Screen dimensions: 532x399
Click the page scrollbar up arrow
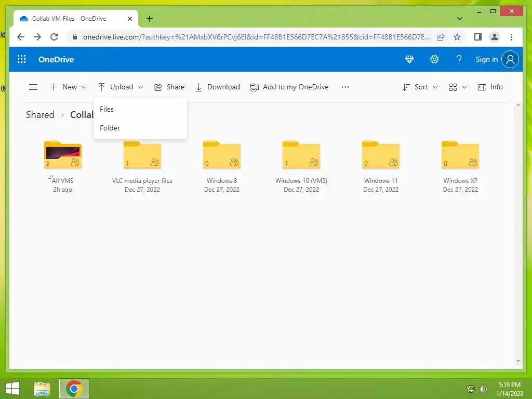[x=518, y=105]
